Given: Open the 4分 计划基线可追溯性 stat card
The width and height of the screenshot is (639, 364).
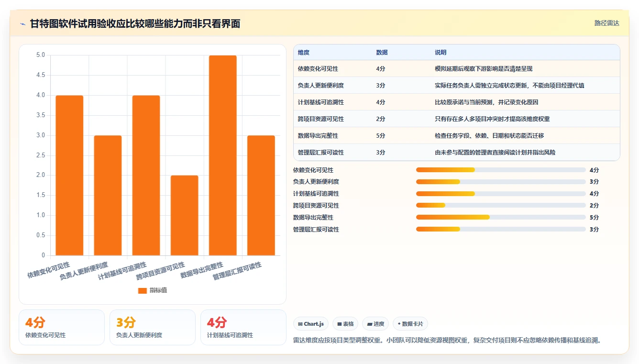Looking at the screenshot, I should (243, 327).
